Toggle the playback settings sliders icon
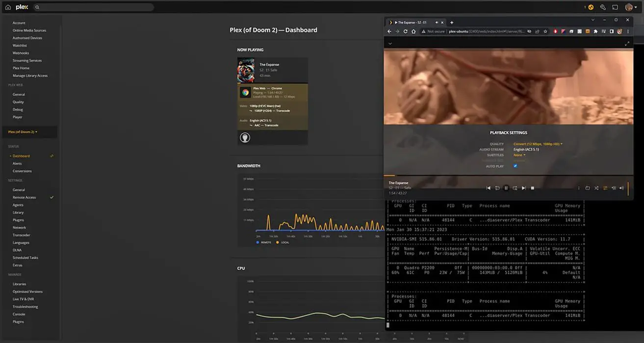644x343 pixels. pyautogui.click(x=605, y=188)
